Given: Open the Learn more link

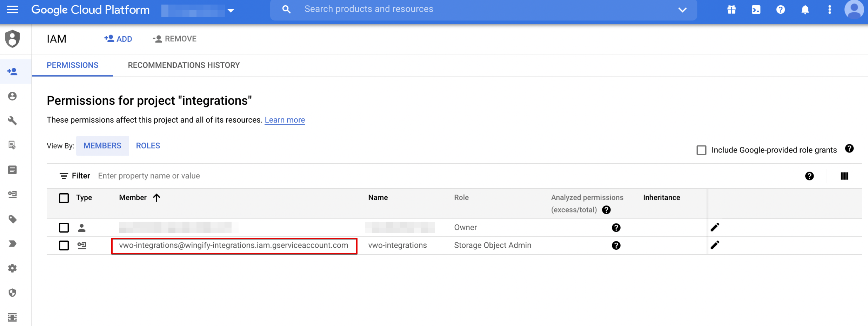Looking at the screenshot, I should pos(285,120).
